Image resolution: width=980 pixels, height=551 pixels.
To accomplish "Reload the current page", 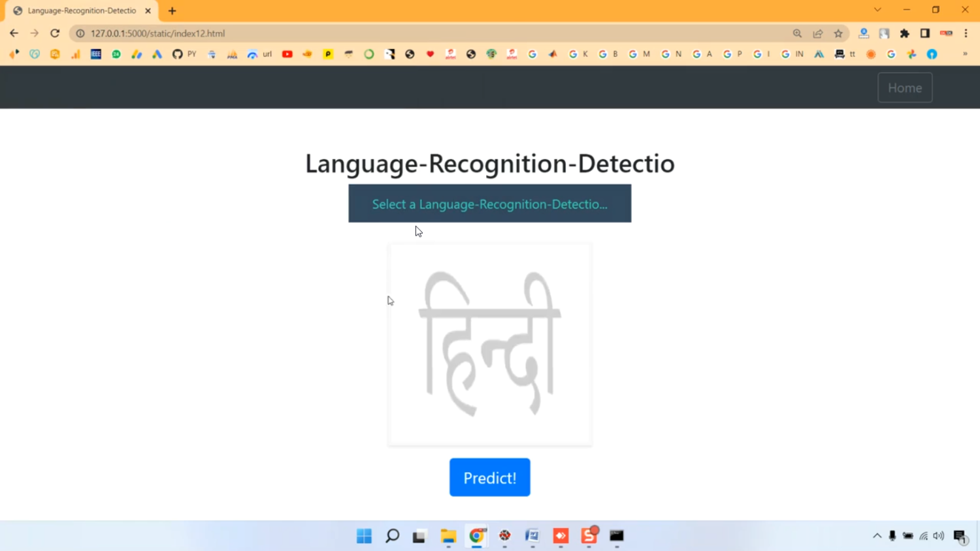I will point(55,33).
